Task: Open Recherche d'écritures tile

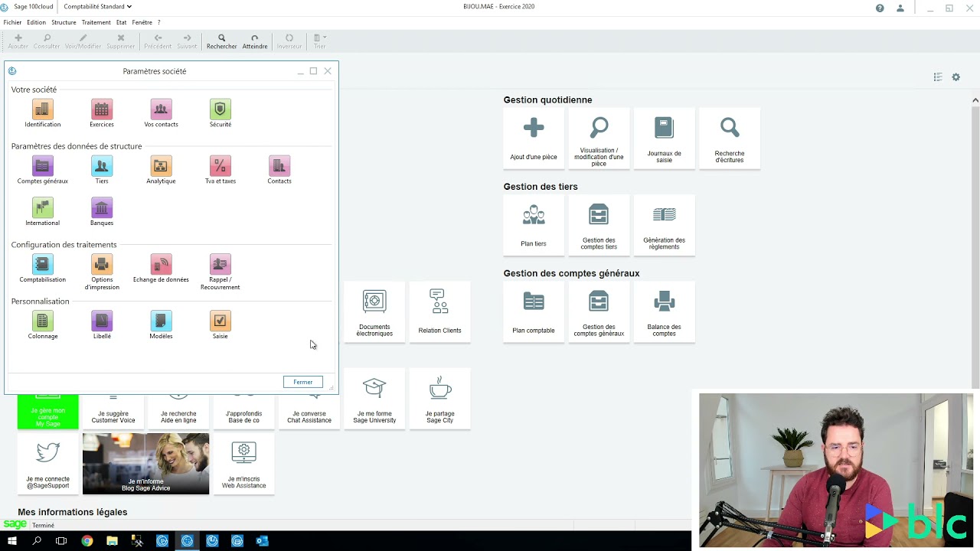Action: tap(730, 138)
